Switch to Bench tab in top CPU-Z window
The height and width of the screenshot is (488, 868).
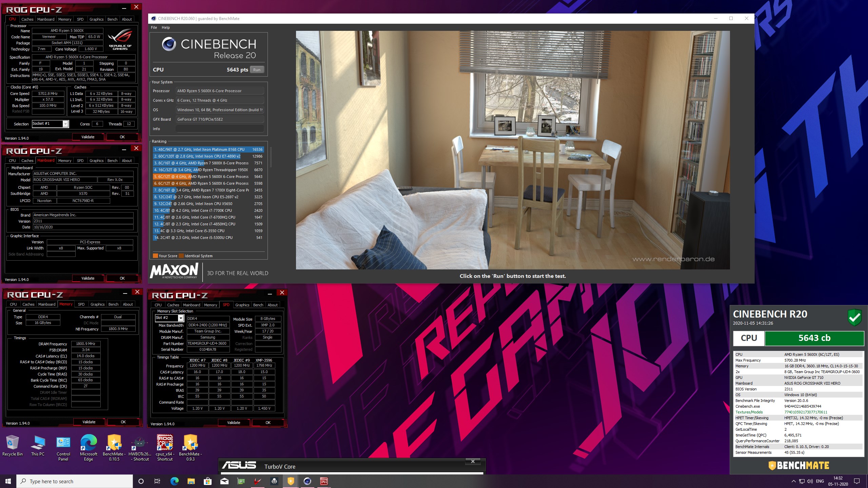point(112,19)
